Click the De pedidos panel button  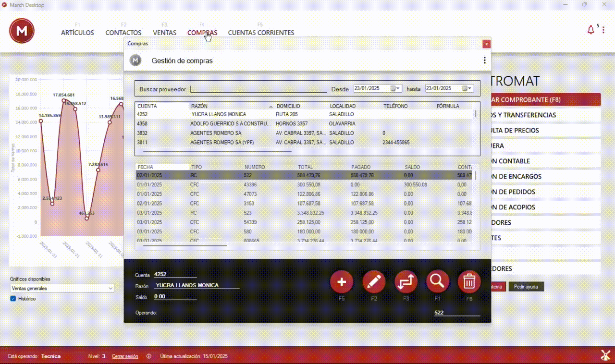546,192
